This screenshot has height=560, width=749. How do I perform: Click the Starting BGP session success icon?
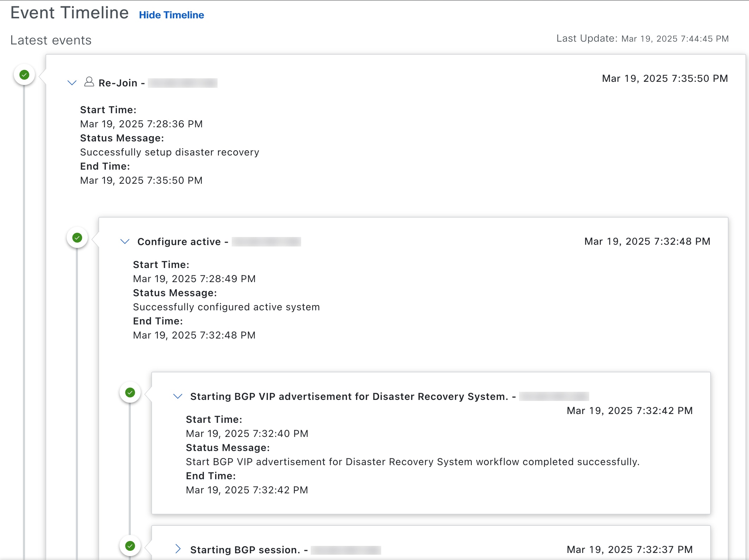click(130, 546)
